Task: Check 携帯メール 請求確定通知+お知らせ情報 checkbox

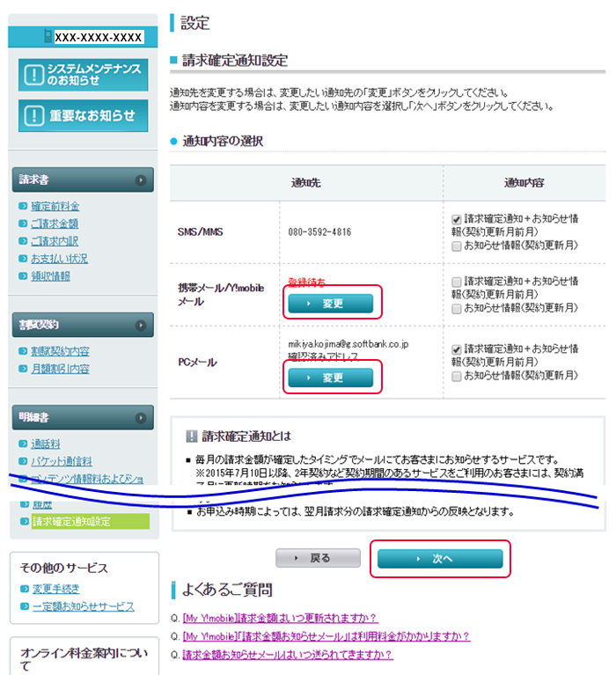Action: (457, 282)
